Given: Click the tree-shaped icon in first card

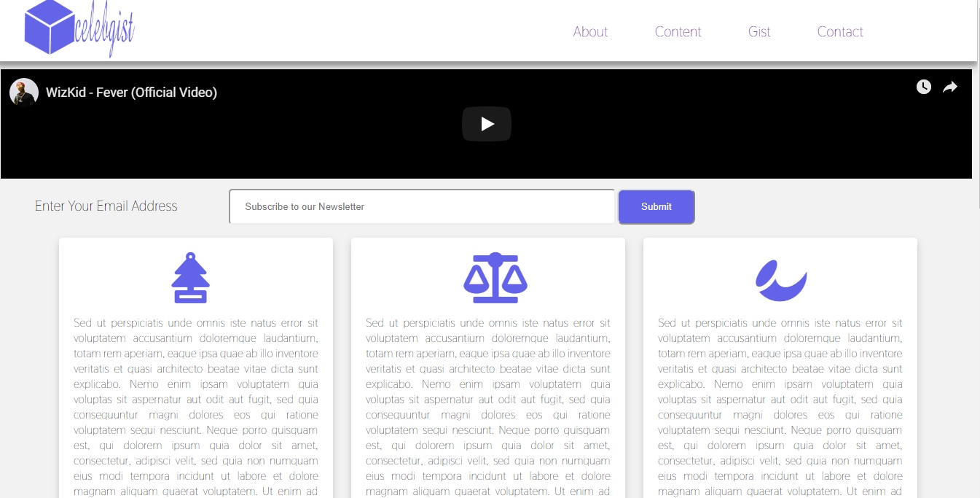Looking at the screenshot, I should tap(191, 279).
